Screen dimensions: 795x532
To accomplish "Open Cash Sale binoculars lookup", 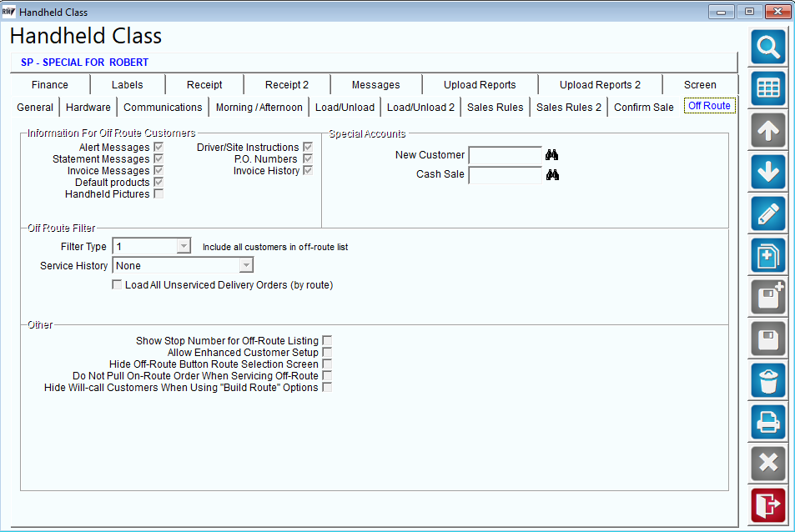I will pos(552,175).
